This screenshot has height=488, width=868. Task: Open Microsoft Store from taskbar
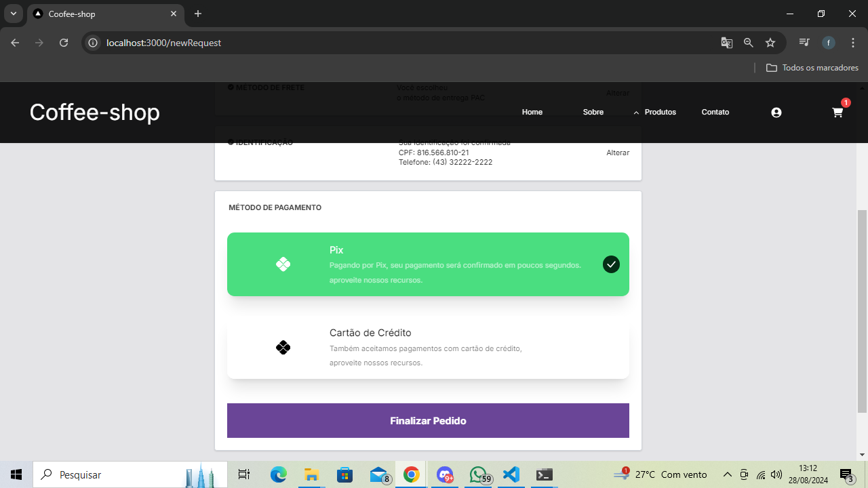pyautogui.click(x=344, y=474)
